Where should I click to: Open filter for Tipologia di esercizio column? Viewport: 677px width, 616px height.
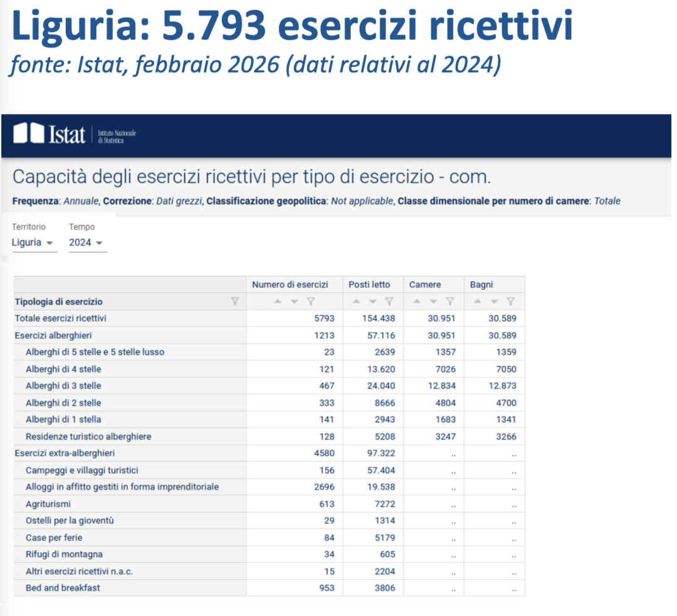[x=235, y=301]
